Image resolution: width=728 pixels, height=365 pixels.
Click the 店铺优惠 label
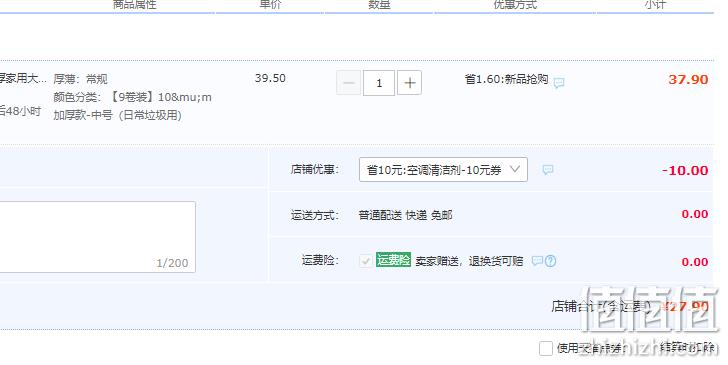315,169
